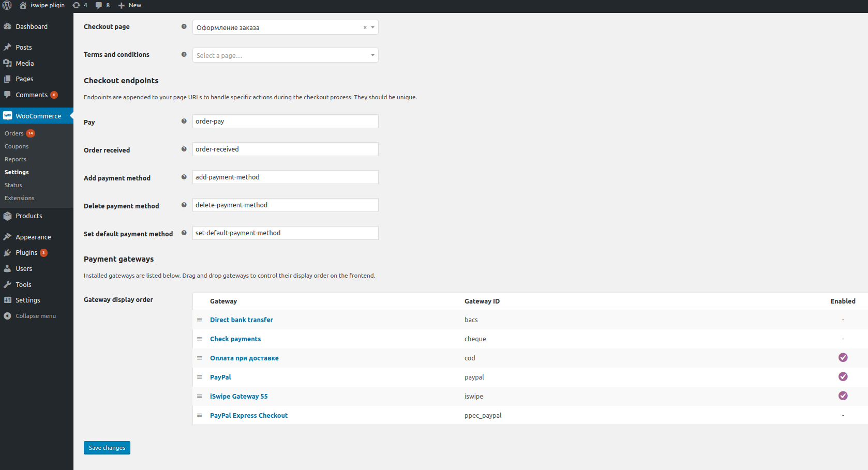Click the Delete payment method endpoint field

286,205
